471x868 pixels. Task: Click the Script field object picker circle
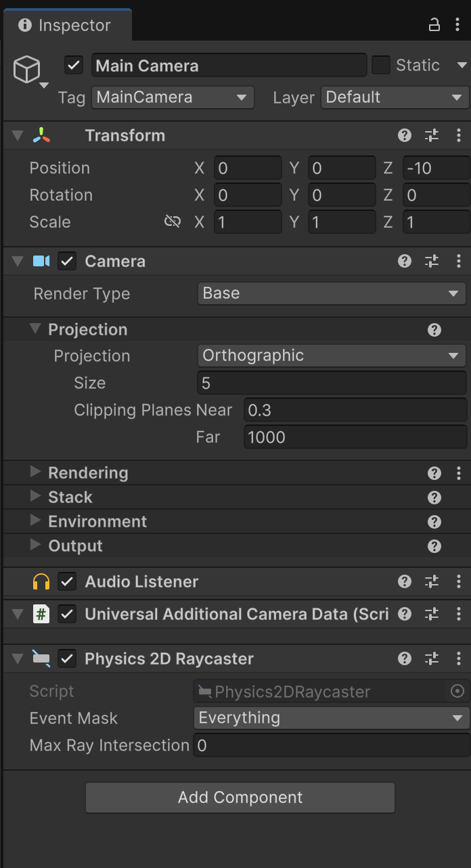click(x=457, y=692)
